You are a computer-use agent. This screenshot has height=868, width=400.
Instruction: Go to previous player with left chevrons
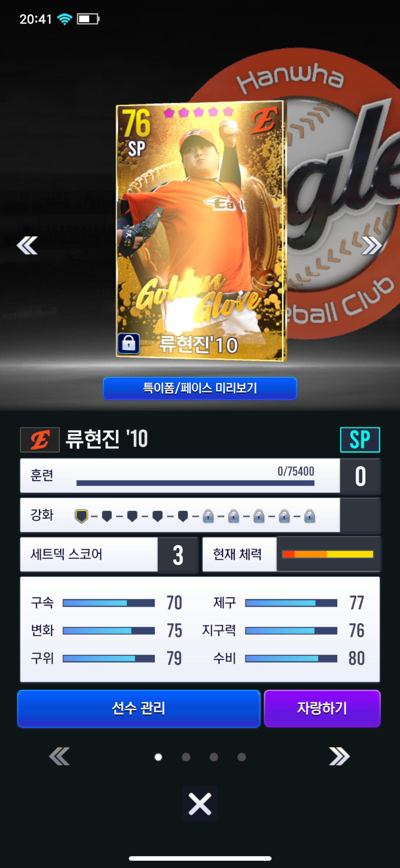[x=27, y=245]
